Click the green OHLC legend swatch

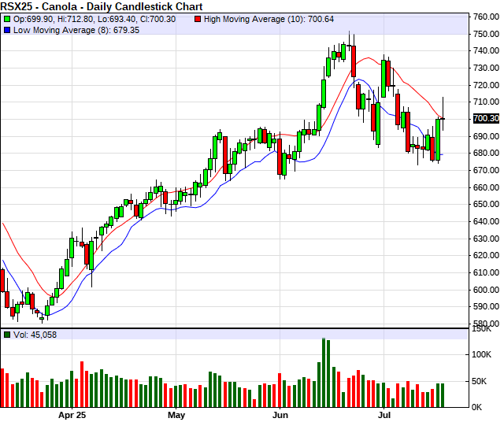7,18
